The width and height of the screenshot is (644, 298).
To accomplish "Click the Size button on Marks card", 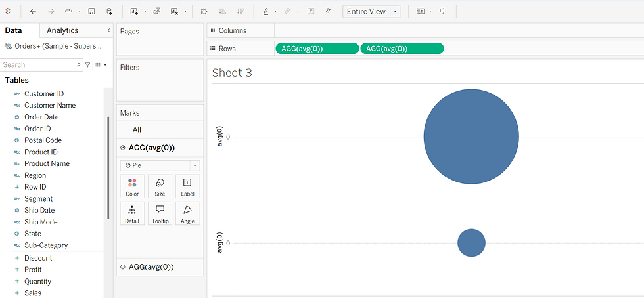I will [160, 187].
